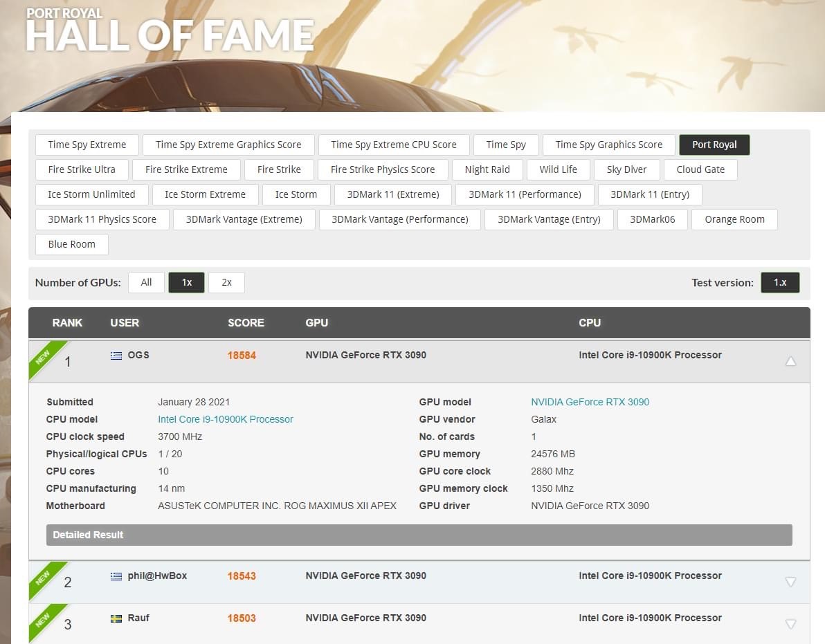
Task: Show results for all GPU counts
Action: [x=146, y=282]
